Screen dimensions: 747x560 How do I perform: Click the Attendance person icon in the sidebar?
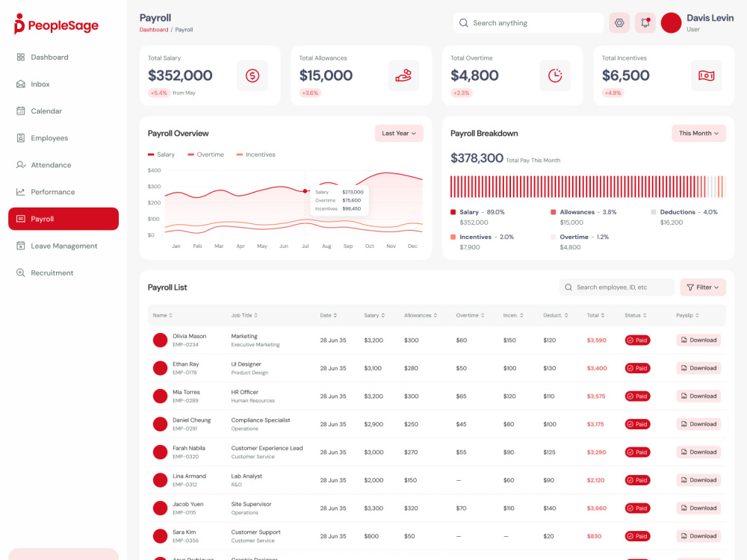click(x=20, y=165)
